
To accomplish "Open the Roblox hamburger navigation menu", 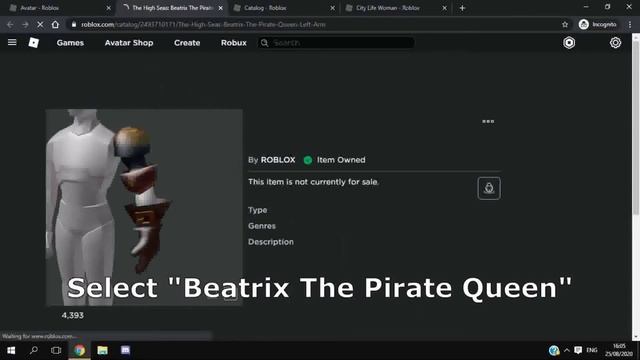I will tap(12, 42).
